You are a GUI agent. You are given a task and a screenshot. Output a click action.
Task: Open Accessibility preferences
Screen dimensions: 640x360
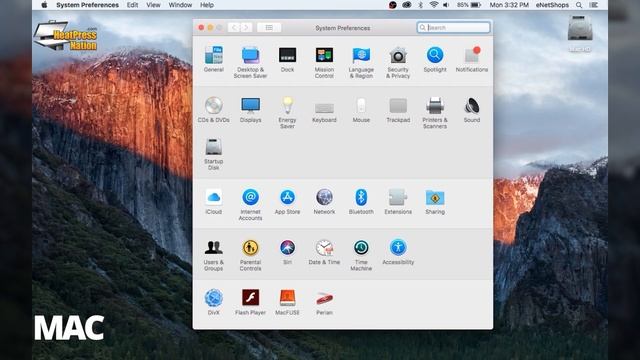coord(398,252)
